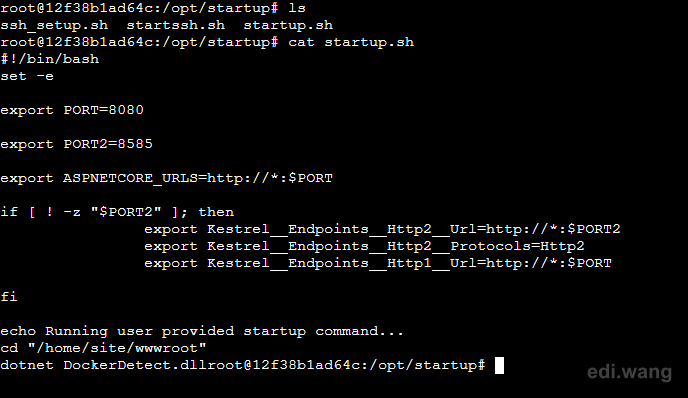The height and width of the screenshot is (398, 688).
Task: Click the #!/bin/bash shebang line
Action: pyautogui.click(x=50, y=59)
